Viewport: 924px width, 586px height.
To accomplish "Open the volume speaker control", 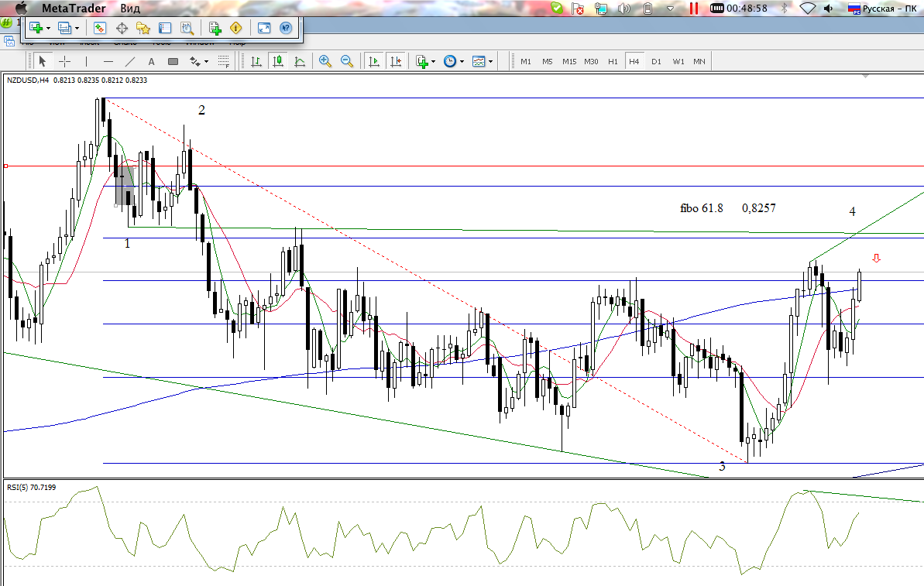I will point(829,9).
